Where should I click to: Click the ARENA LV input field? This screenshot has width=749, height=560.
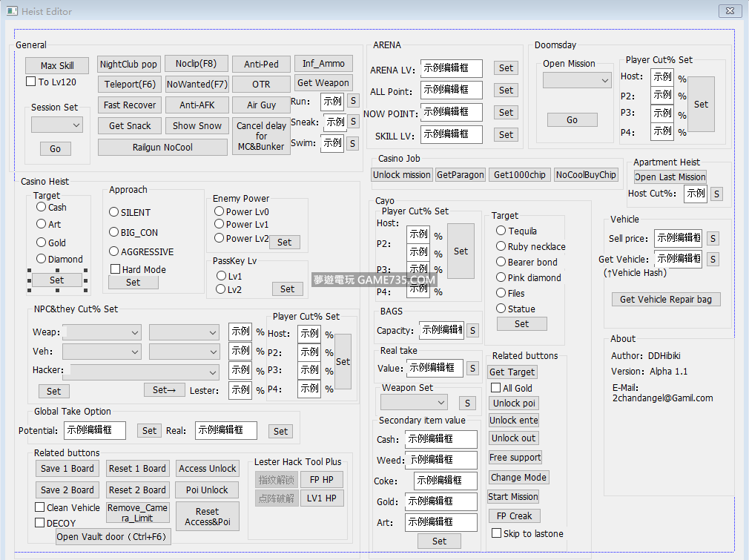(451, 68)
